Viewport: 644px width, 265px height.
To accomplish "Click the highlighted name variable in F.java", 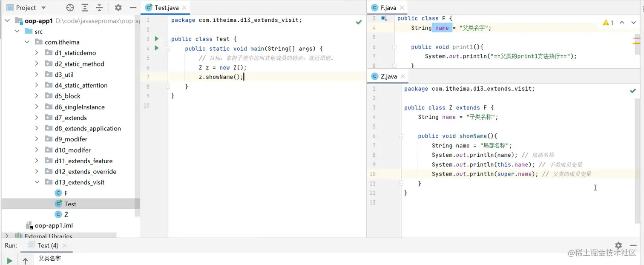I will point(442,28).
